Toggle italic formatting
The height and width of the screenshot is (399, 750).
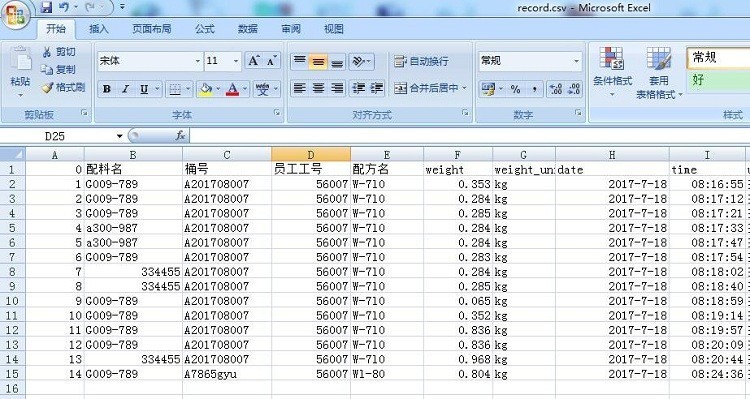125,89
